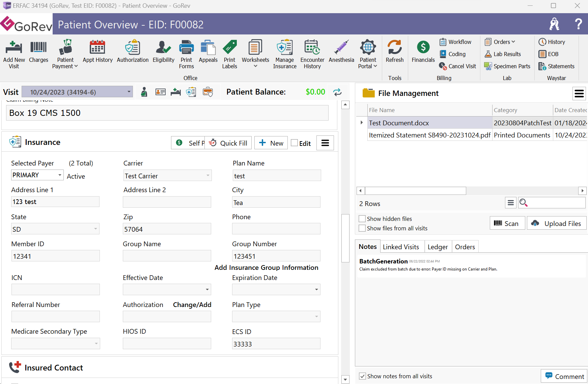
Task: Click the Member ID field
Action: coord(55,256)
